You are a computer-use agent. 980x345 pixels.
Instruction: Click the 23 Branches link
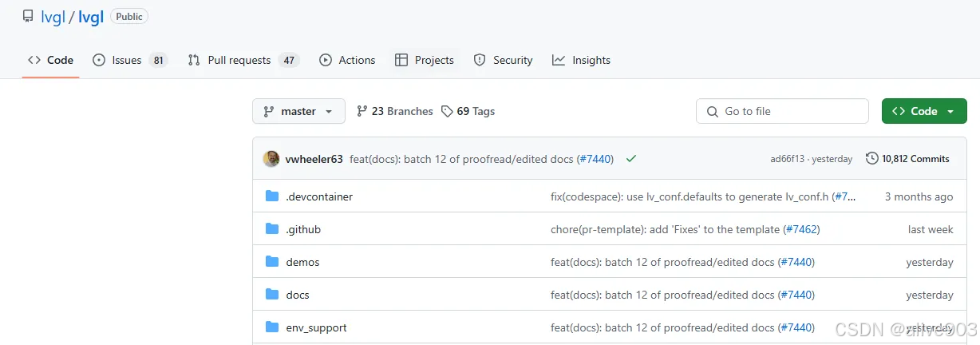[394, 112]
